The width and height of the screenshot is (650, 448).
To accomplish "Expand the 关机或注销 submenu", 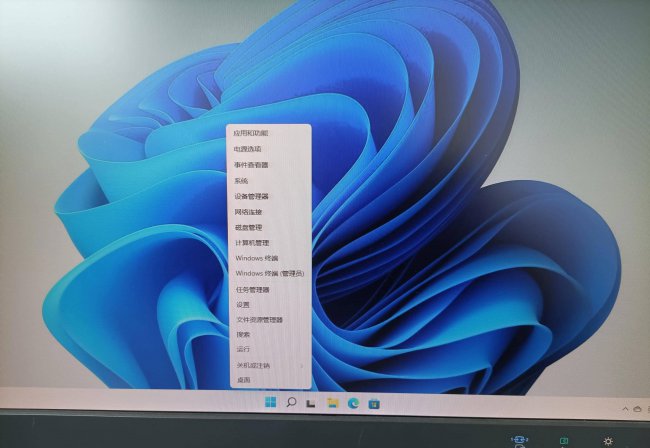I will click(271, 366).
